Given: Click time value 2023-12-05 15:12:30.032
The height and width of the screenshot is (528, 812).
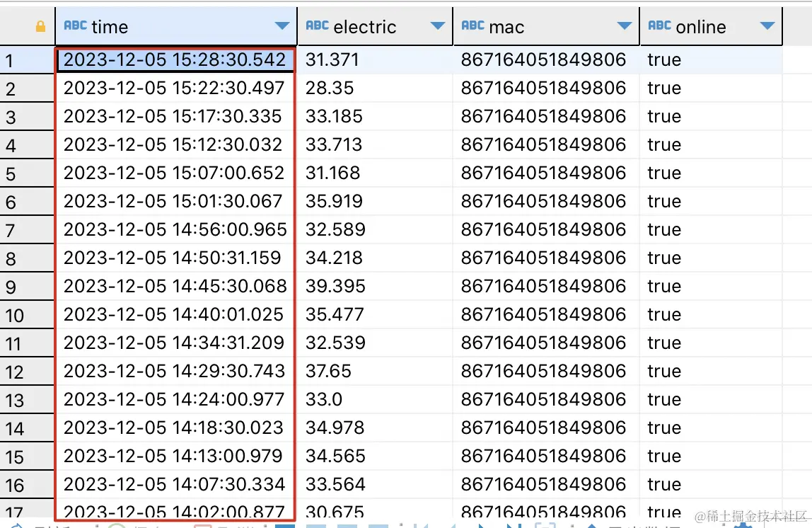Looking at the screenshot, I should [175, 144].
